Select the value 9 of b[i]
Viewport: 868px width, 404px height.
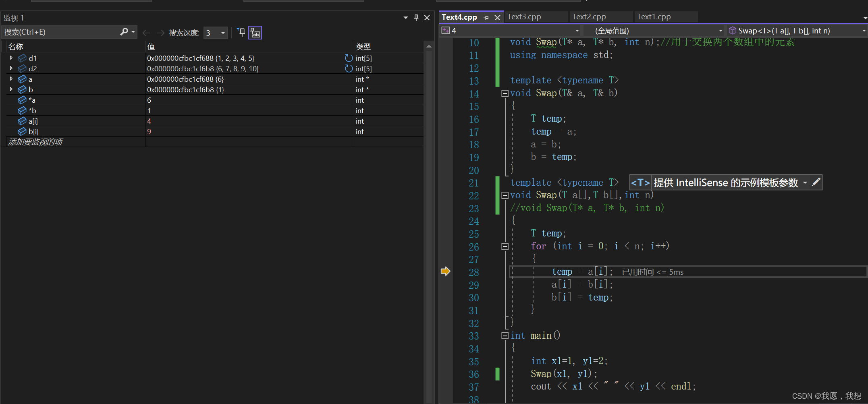[x=149, y=131]
